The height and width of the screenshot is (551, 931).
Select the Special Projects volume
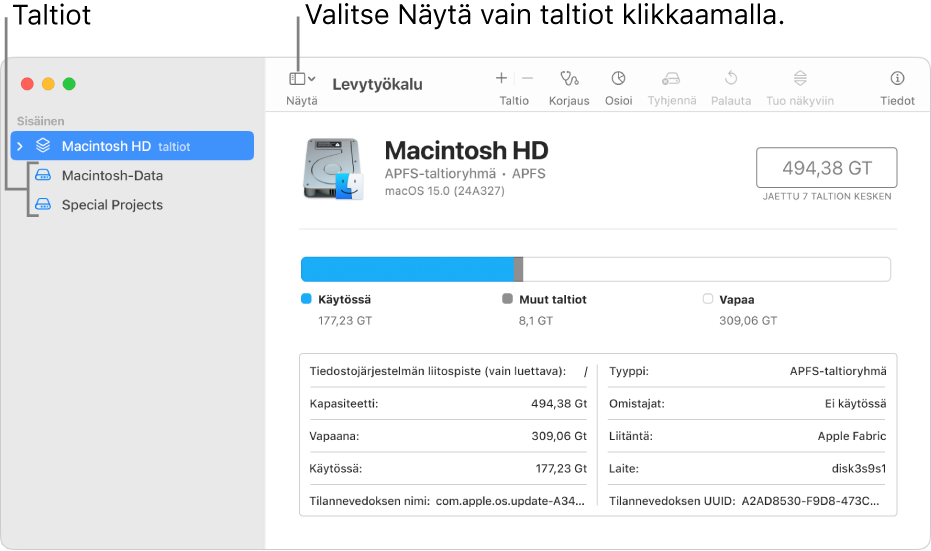coord(112,204)
